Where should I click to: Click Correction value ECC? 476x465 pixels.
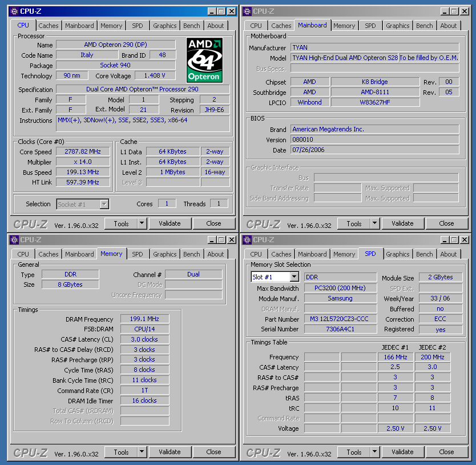(x=441, y=319)
